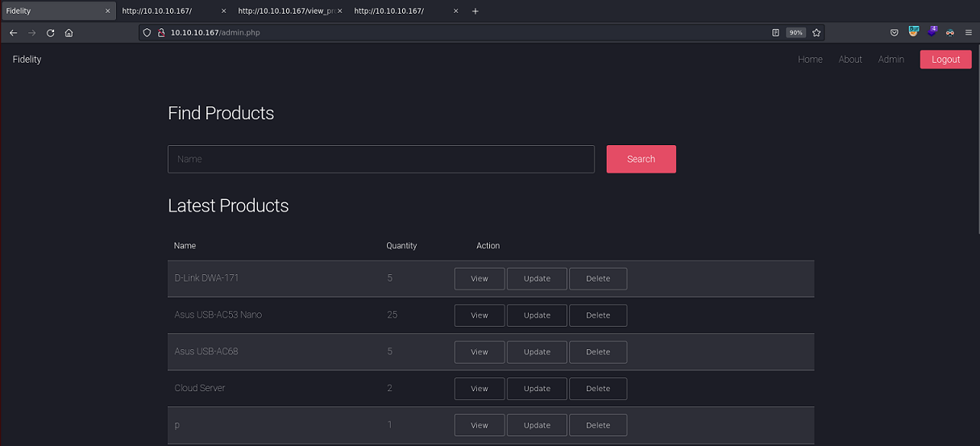Open the tracking protection shield icon

click(146, 33)
